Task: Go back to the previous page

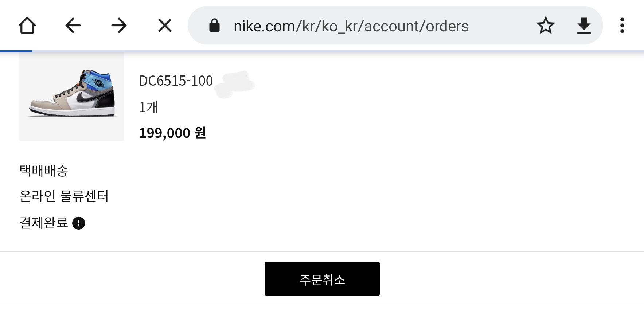Action: [73, 26]
